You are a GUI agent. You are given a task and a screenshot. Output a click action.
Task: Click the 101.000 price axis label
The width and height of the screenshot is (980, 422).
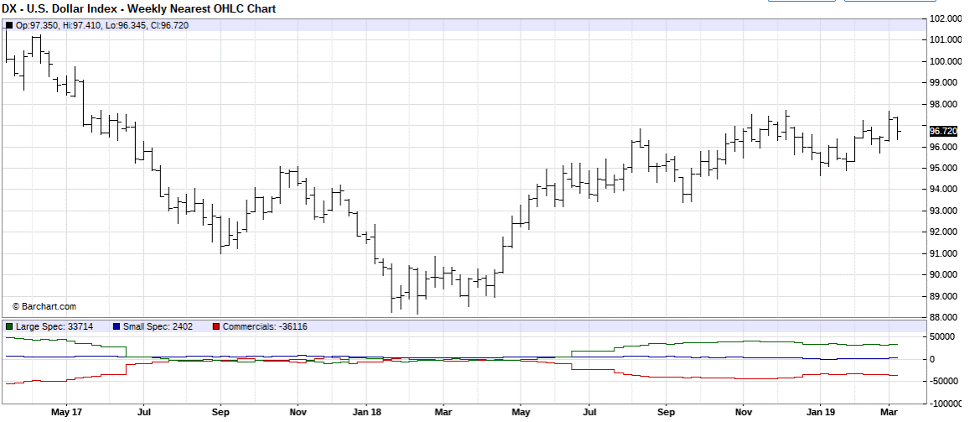point(946,40)
